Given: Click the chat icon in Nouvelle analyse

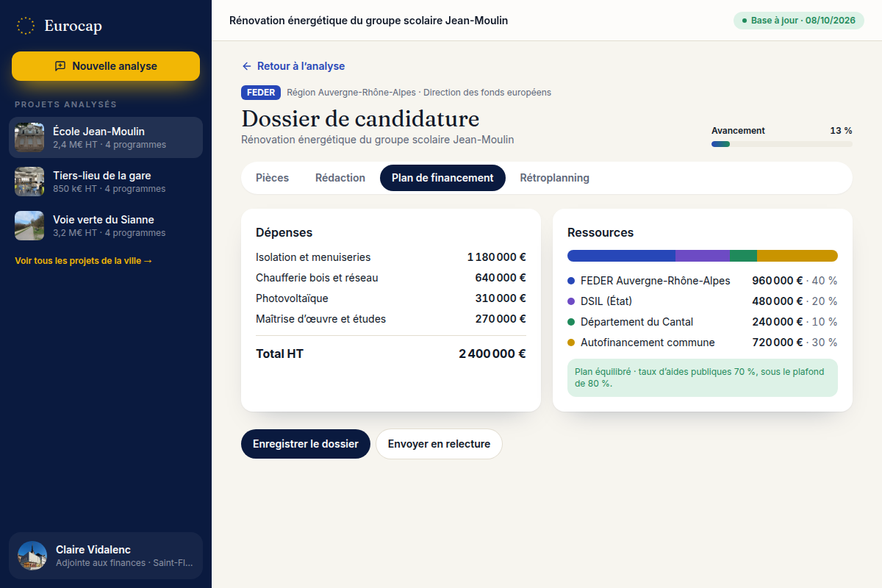Looking at the screenshot, I should (x=60, y=66).
